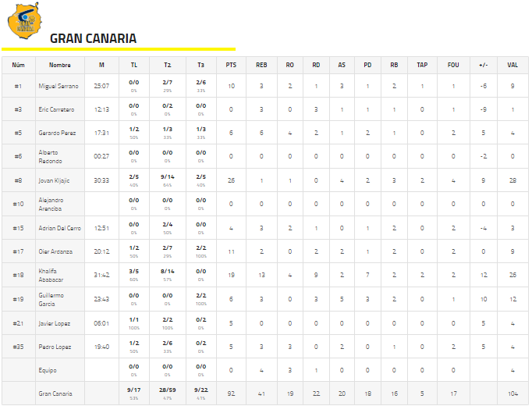Sort table by PTS column header
This screenshot has height=406, width=532.
pos(231,65)
